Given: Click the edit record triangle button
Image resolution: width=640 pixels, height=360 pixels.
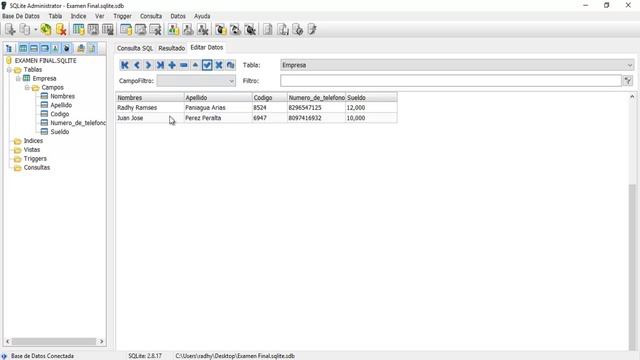Looking at the screenshot, I should click(196, 65).
